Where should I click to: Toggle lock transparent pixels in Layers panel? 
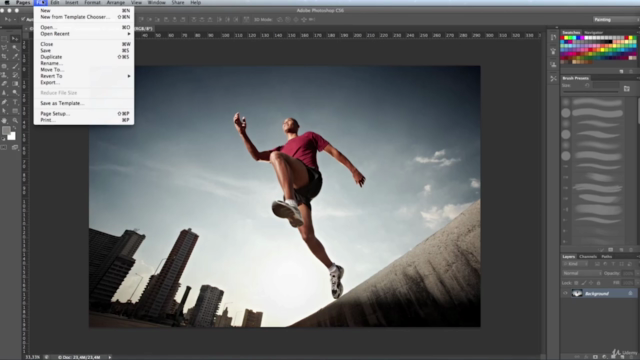(x=576, y=283)
